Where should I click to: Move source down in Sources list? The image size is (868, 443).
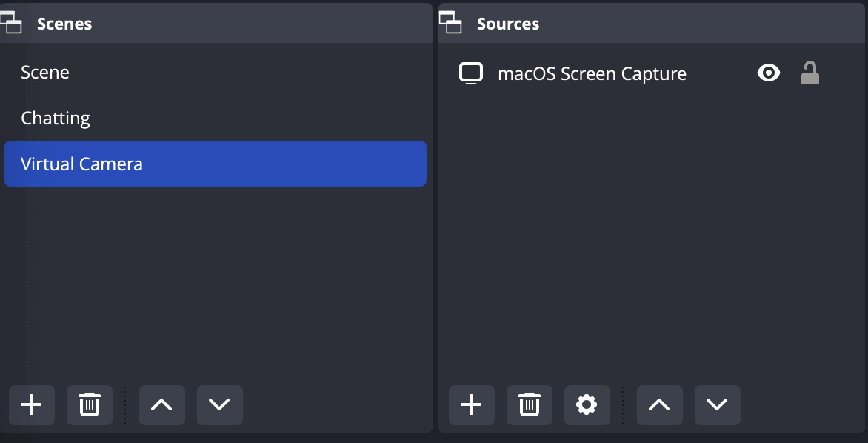coord(717,404)
